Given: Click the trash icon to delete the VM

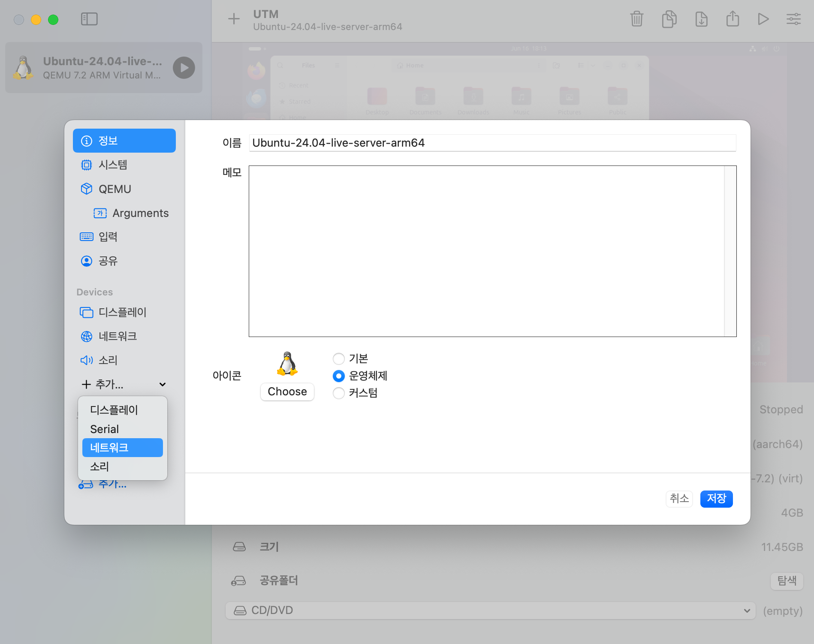Looking at the screenshot, I should tap(636, 19).
